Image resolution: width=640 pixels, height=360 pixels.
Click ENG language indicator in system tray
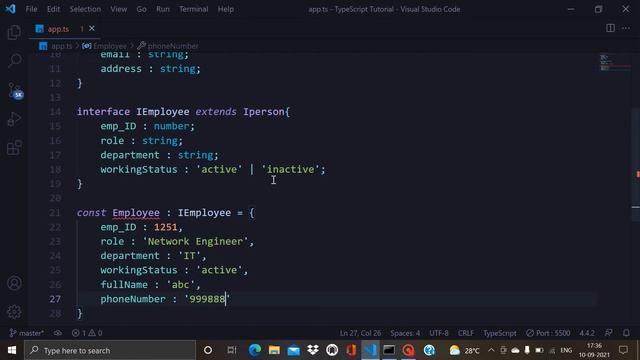(x=566, y=350)
